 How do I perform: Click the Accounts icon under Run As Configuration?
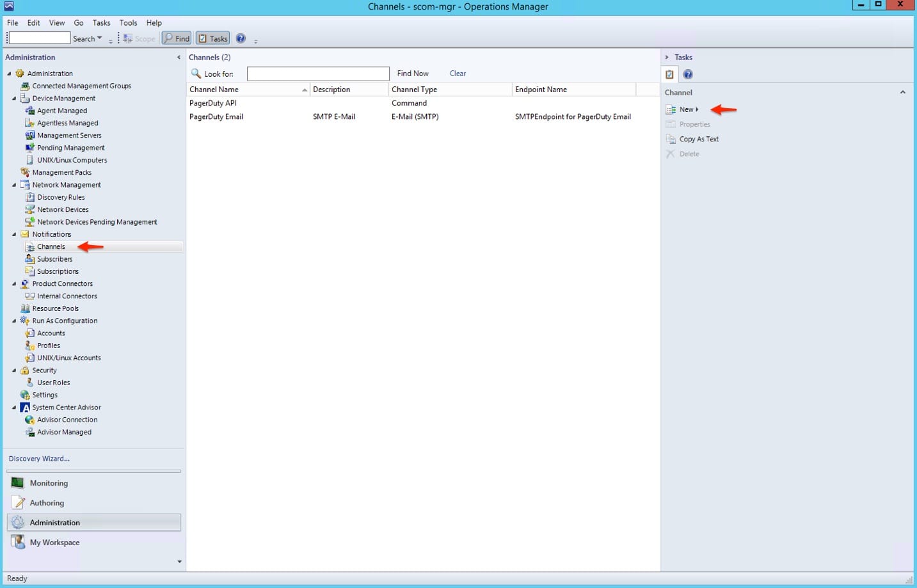click(29, 333)
